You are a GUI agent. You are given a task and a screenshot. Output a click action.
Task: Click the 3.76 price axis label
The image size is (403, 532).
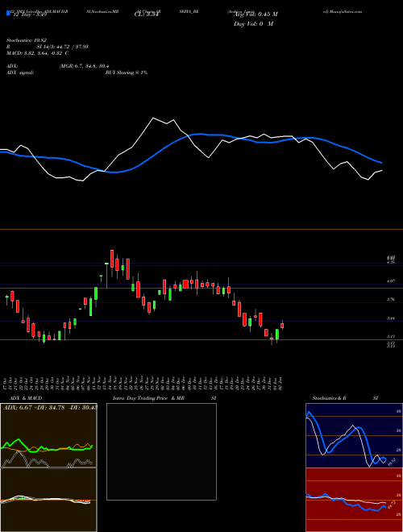tap(391, 299)
